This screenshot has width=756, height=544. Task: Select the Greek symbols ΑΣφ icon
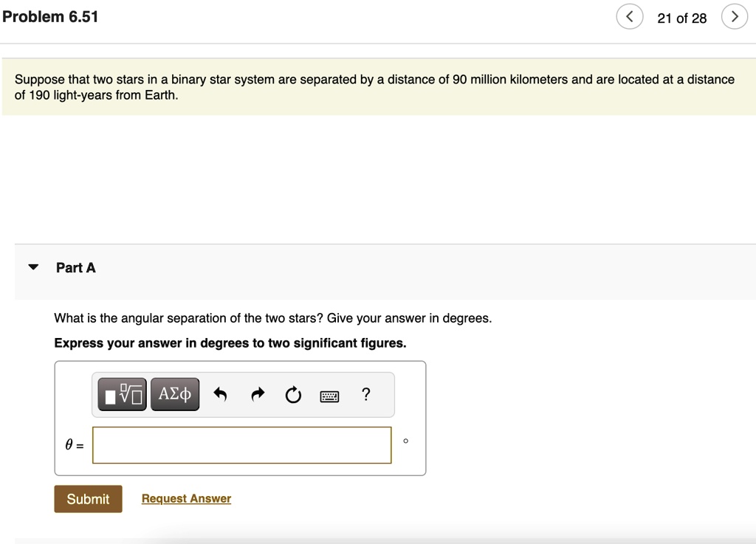[x=174, y=393]
